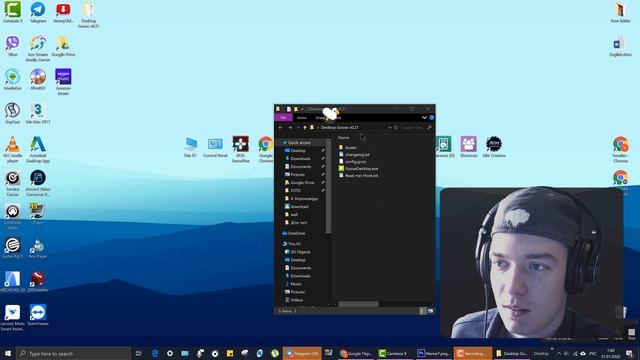Screen dimensions: 640x360
Task: Open Google Drive in Quick access
Action: point(300,182)
